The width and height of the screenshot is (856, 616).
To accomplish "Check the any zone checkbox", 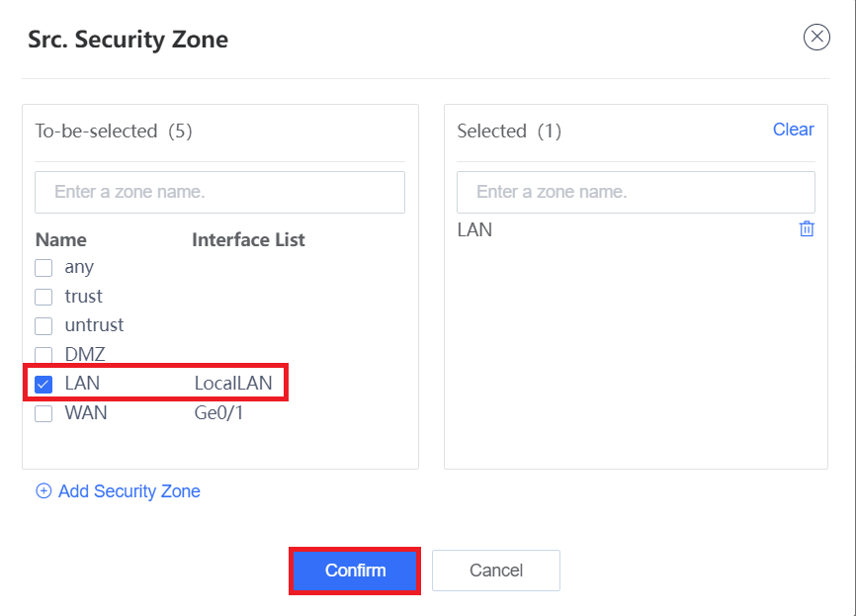I will coord(43,268).
